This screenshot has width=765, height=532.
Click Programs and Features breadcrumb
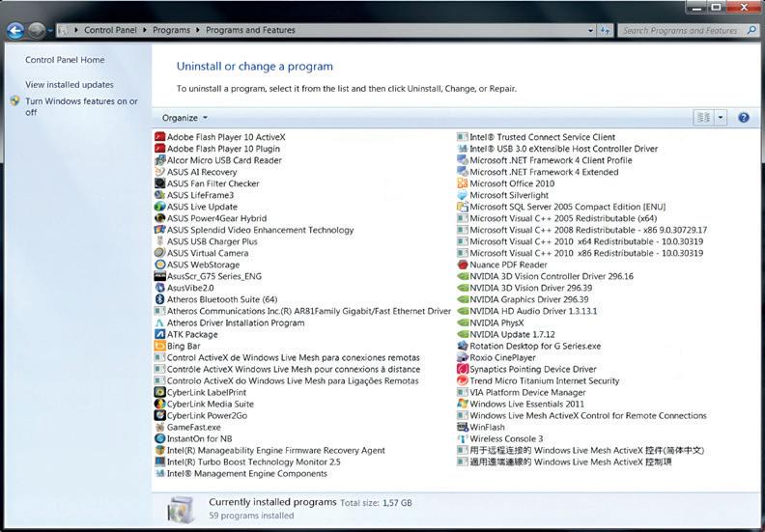coord(250,30)
